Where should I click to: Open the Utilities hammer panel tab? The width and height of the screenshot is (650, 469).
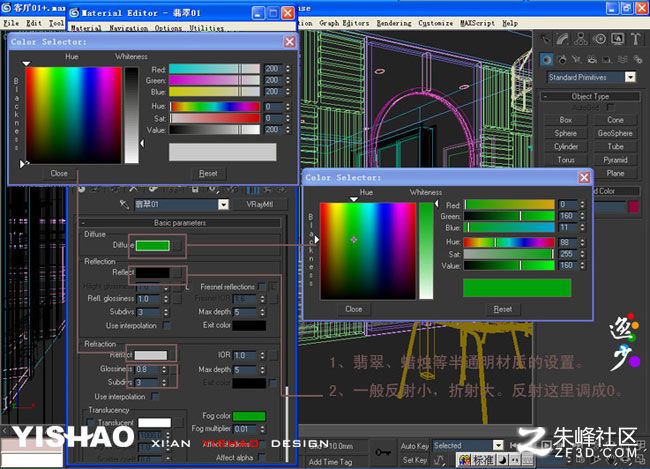(635, 39)
